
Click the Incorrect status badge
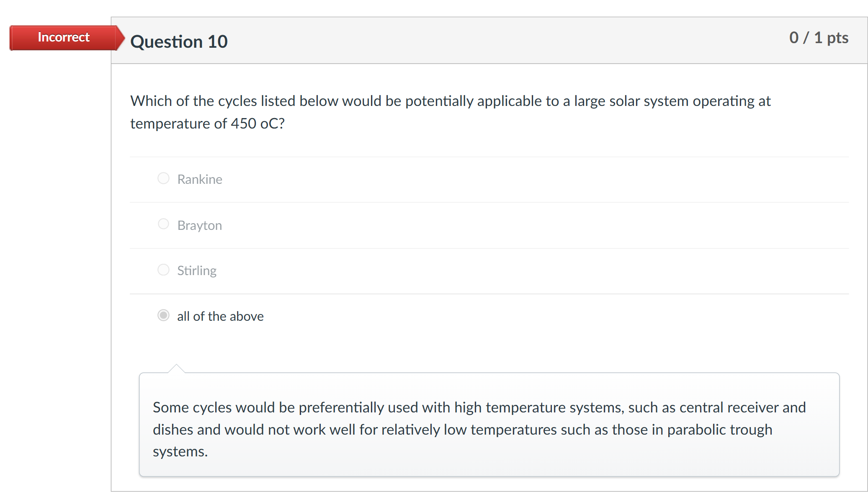(63, 37)
